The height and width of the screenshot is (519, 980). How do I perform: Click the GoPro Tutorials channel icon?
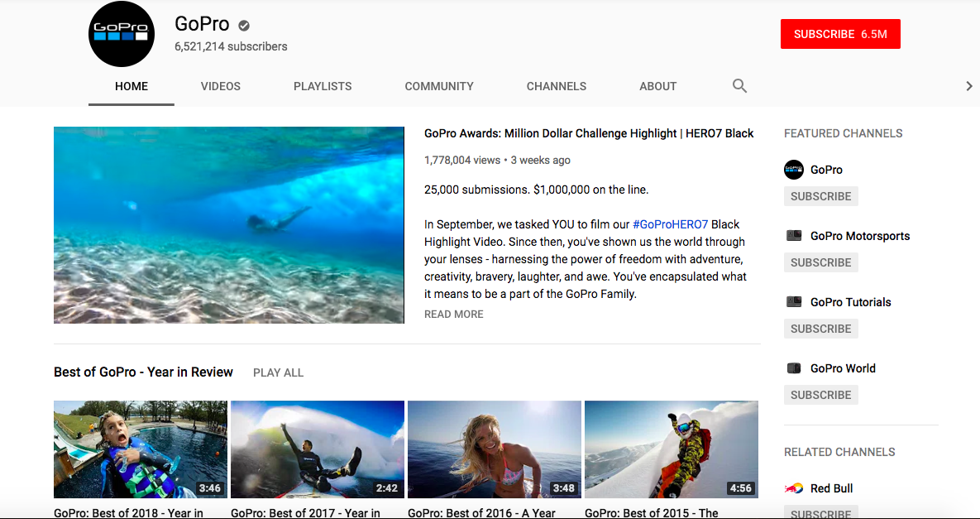click(x=794, y=302)
